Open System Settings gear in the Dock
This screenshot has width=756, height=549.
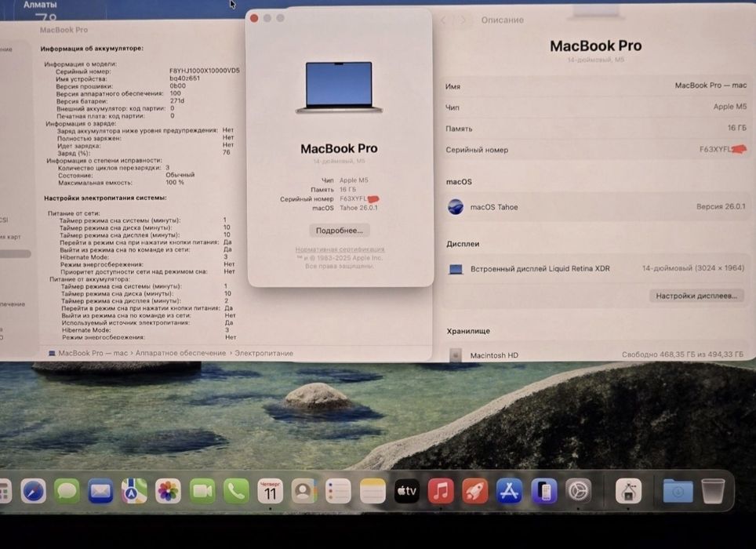tap(578, 491)
